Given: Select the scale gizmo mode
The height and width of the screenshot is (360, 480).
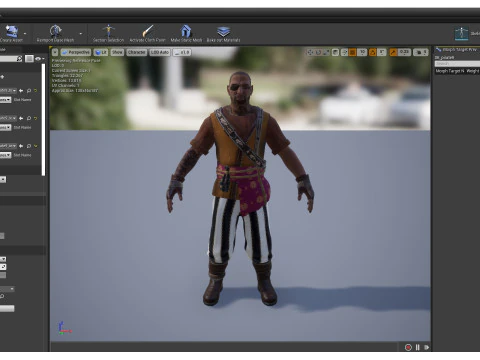Looking at the screenshot, I should click(x=326, y=52).
